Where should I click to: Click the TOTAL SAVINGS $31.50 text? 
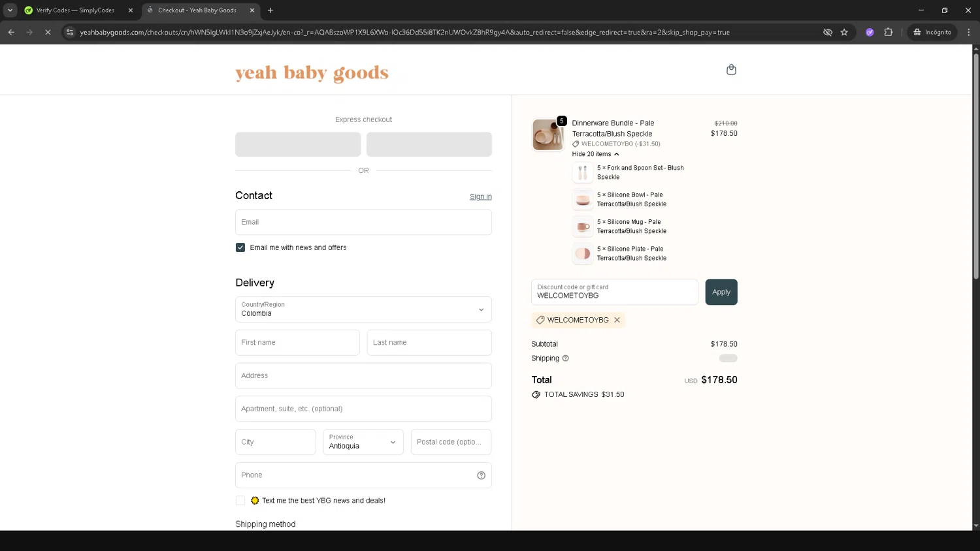tap(584, 395)
